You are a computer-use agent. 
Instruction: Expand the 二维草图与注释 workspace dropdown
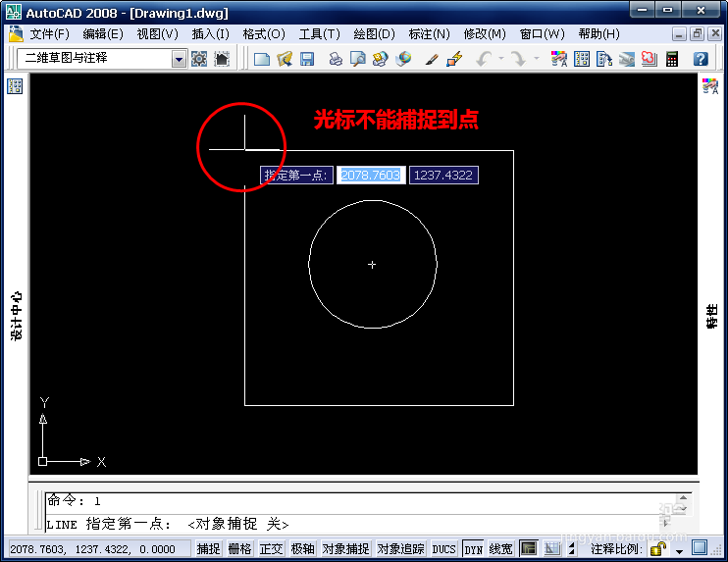pos(179,59)
